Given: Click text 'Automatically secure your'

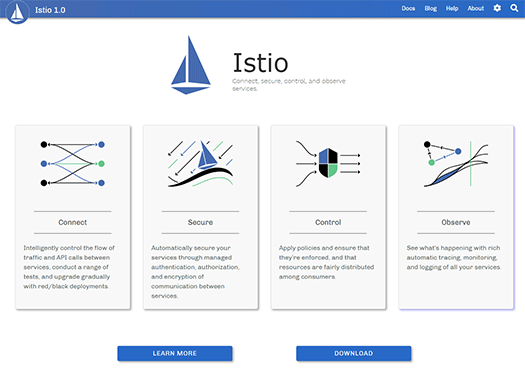Looking at the screenshot, I should 191,248.
